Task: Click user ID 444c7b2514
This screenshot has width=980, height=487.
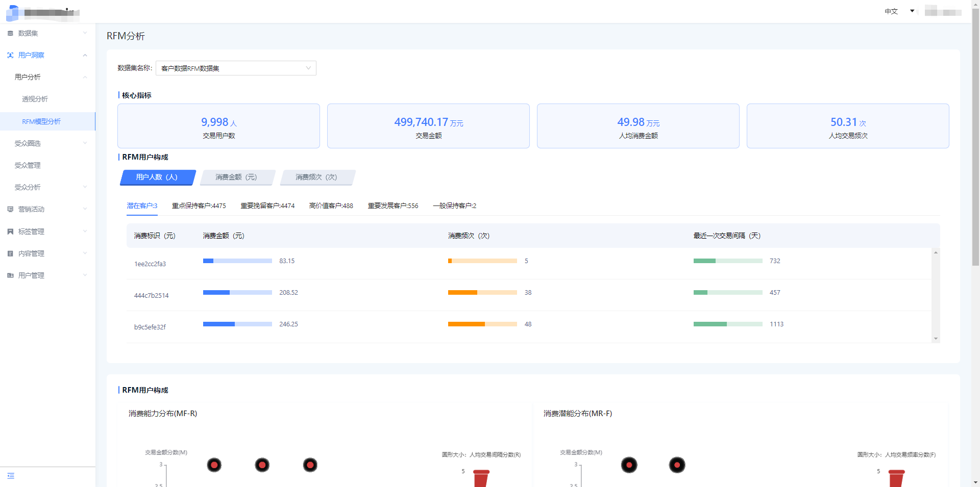Action: (151, 296)
